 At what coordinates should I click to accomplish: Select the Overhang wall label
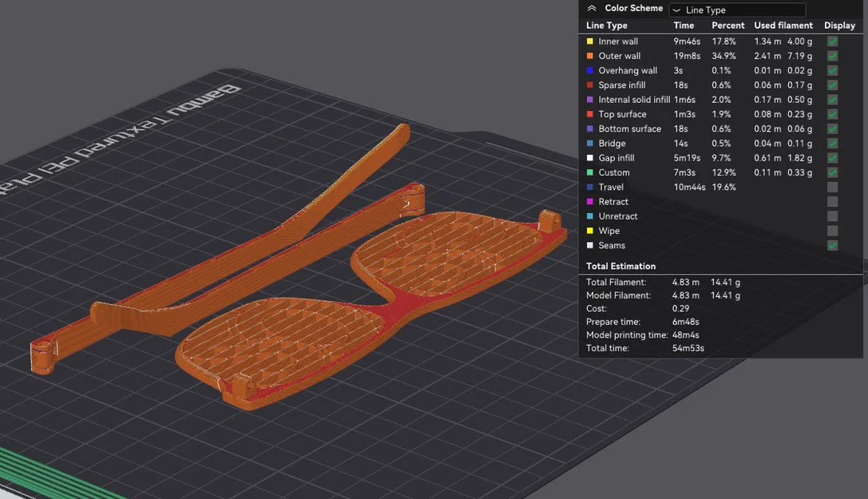628,70
